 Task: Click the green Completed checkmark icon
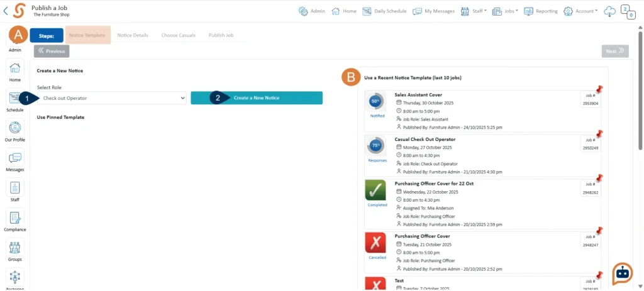(x=375, y=190)
